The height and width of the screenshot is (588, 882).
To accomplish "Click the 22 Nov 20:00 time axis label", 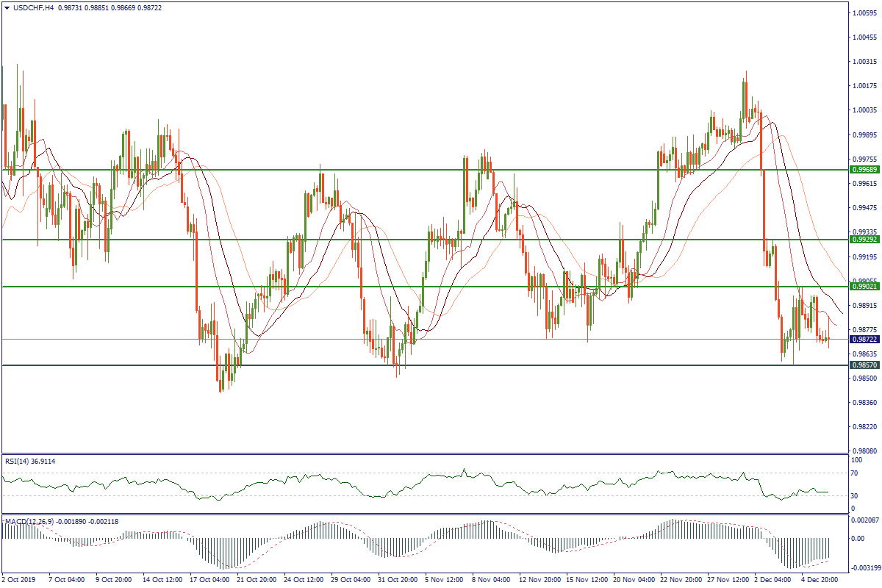I will [x=681, y=580].
